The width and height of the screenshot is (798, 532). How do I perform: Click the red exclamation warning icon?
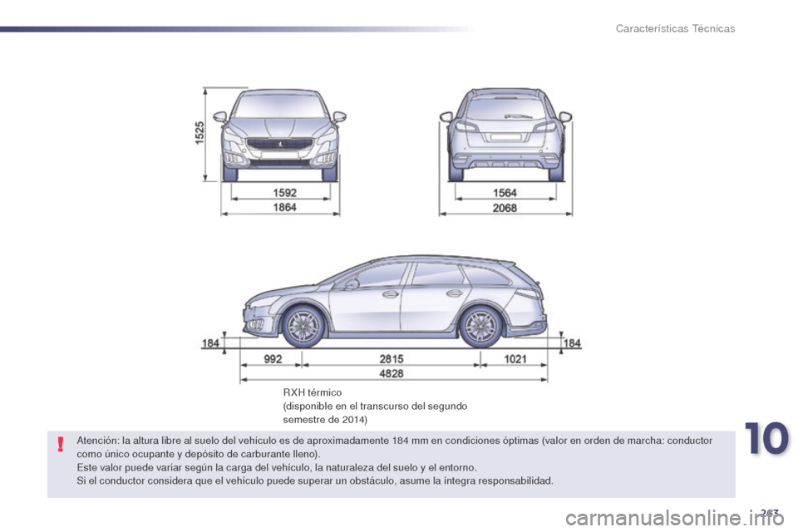point(61,445)
